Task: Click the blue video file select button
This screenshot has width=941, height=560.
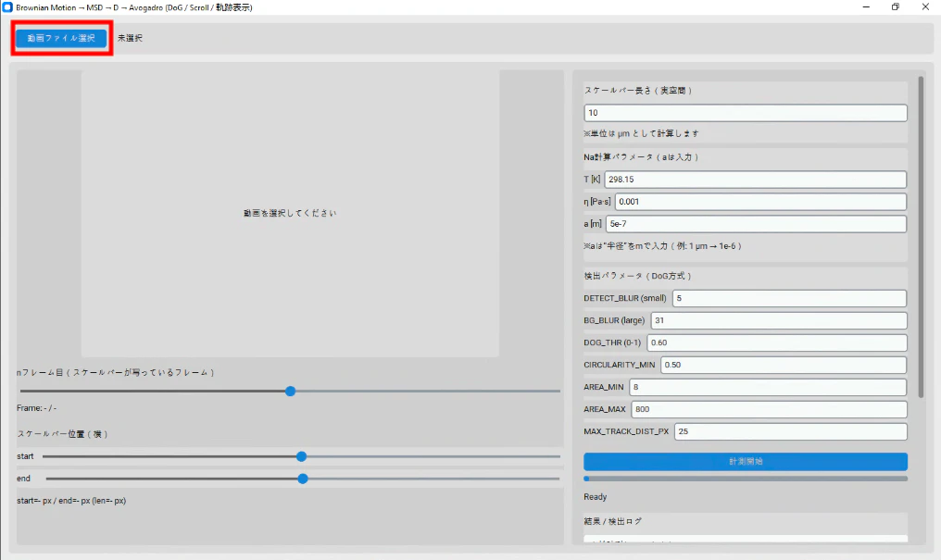Action: pyautogui.click(x=61, y=38)
